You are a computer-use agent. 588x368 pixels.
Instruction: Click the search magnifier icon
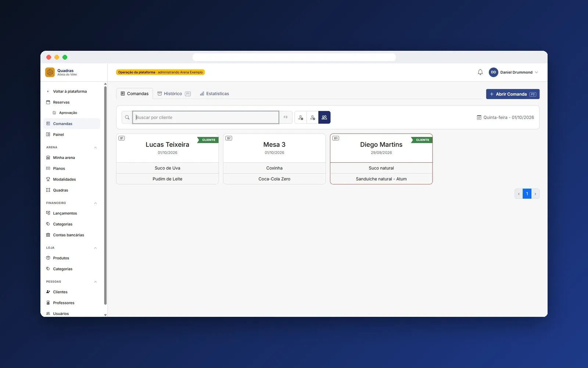tap(127, 117)
